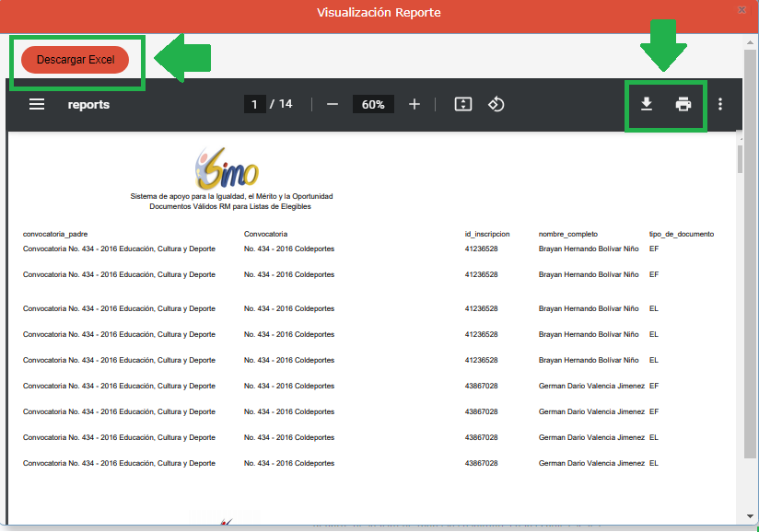
Task: Open the PDF sidebar hamburger menu
Action: coord(37,105)
